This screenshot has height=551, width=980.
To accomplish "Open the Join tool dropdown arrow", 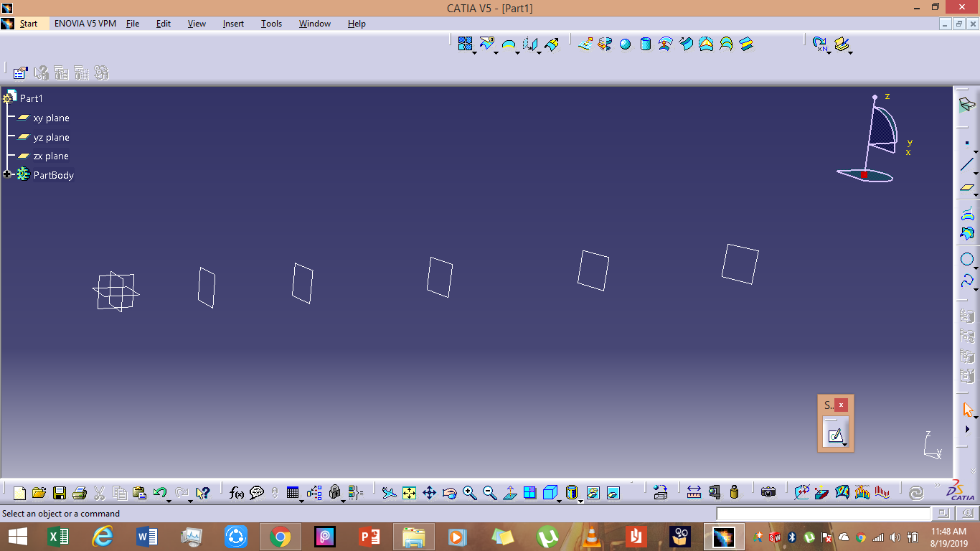I will coord(475,52).
